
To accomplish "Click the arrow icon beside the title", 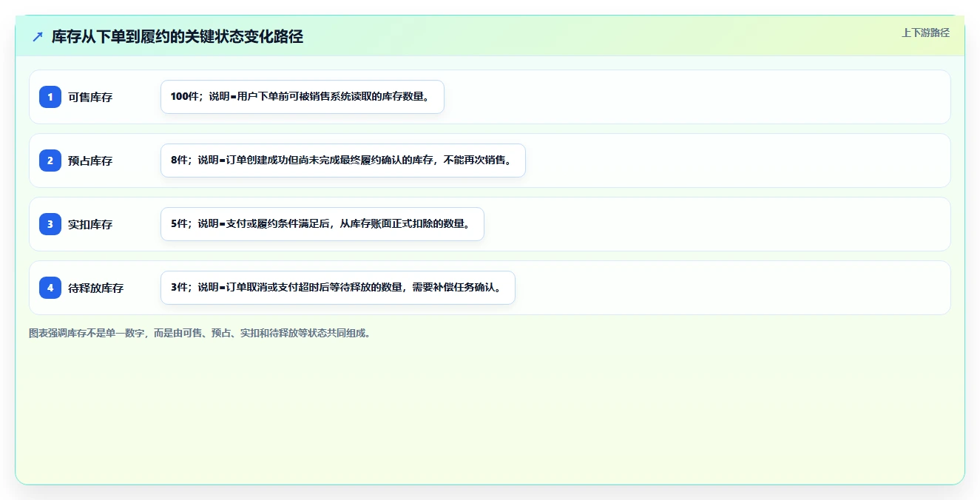I will coord(38,36).
